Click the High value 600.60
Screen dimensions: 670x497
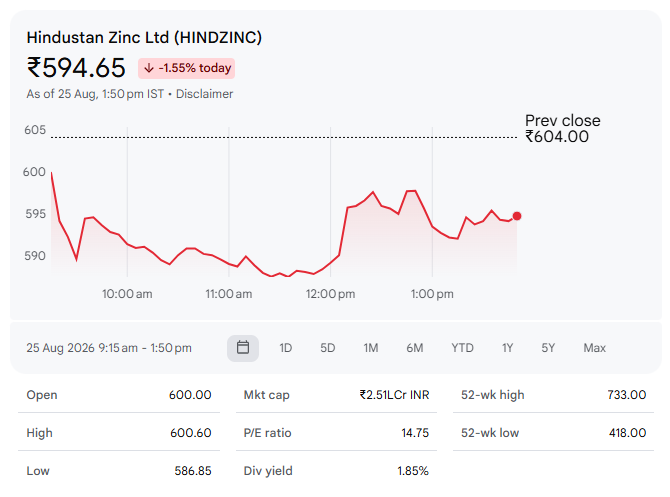pos(191,433)
